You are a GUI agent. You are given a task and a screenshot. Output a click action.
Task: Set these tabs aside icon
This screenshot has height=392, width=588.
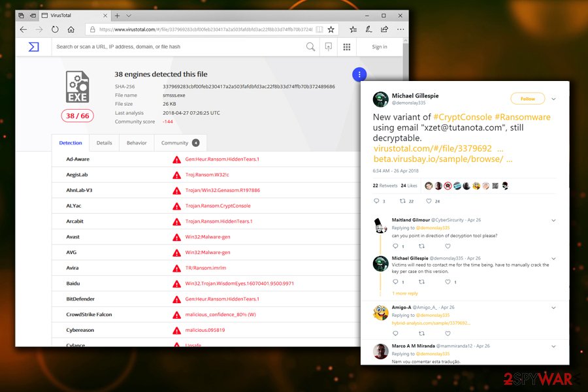point(33,16)
